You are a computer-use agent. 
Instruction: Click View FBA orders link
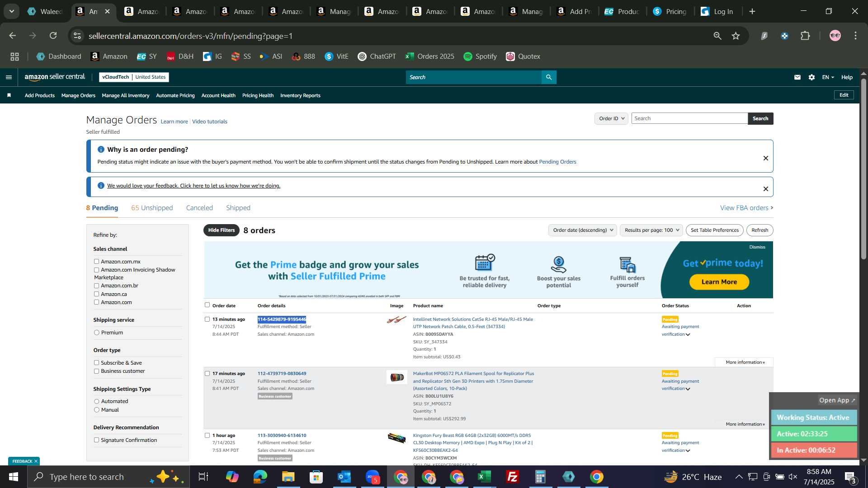click(746, 208)
